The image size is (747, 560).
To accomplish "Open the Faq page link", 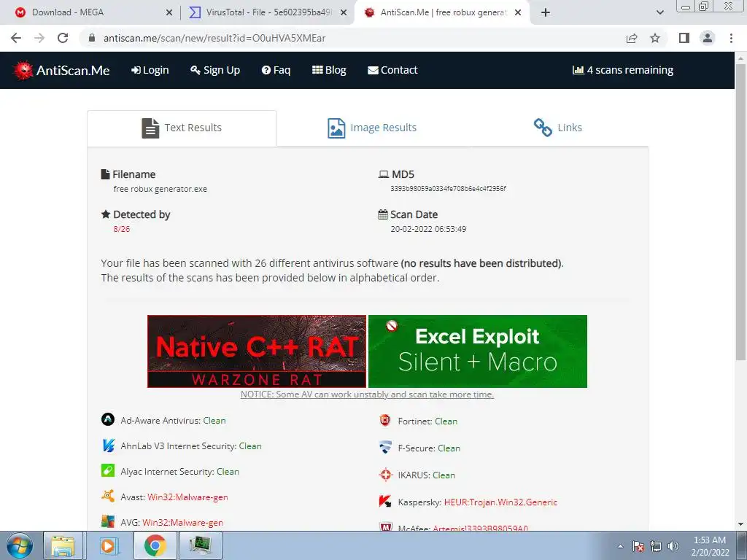I will [x=276, y=70].
